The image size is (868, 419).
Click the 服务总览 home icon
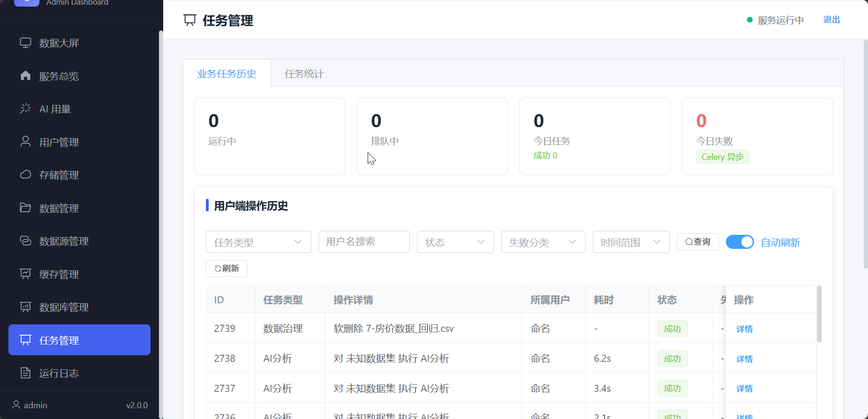[x=25, y=76]
